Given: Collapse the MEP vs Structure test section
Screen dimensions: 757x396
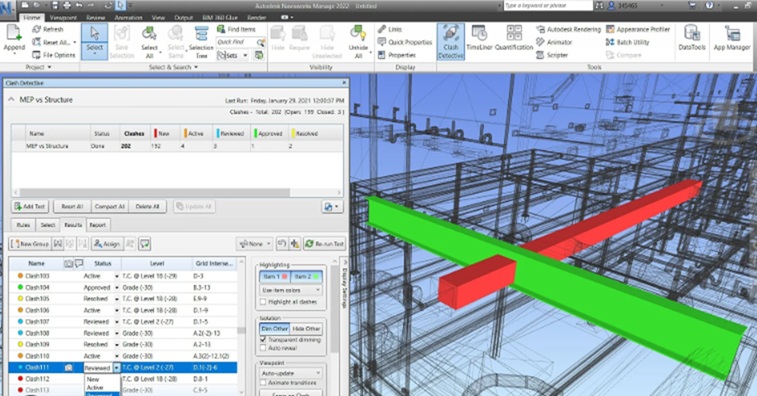Looking at the screenshot, I should click(11, 99).
